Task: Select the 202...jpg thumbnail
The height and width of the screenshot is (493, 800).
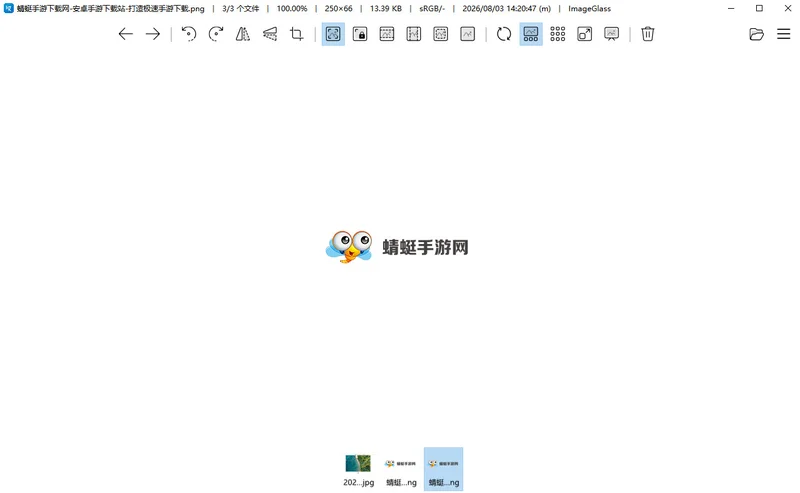Action: pyautogui.click(x=358, y=470)
